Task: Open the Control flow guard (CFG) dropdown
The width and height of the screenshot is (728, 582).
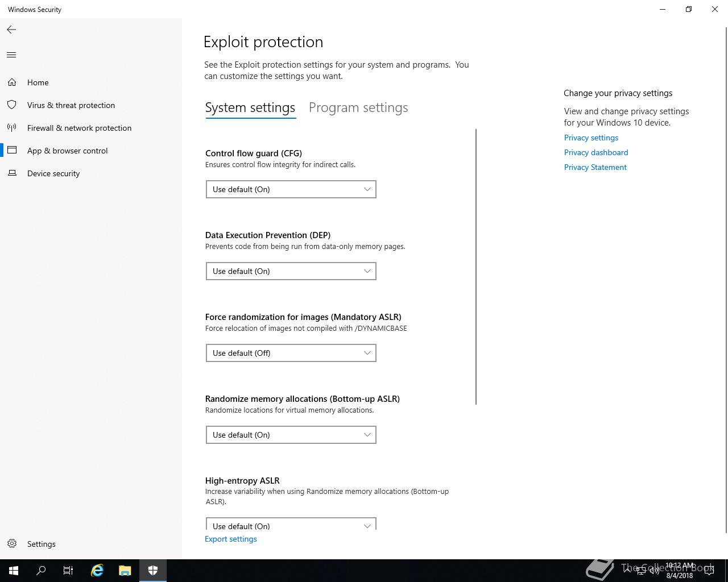Action: pos(291,189)
